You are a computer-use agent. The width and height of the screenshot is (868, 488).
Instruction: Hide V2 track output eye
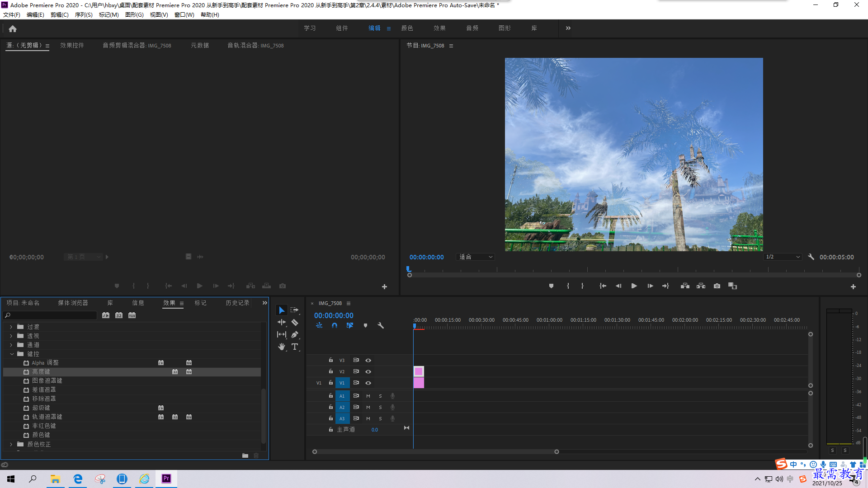[368, 371]
